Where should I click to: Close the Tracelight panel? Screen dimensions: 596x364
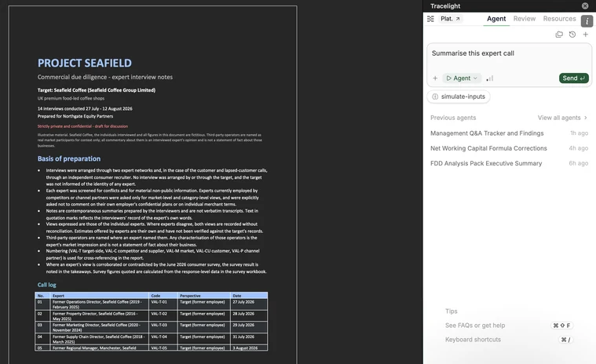(x=585, y=5)
